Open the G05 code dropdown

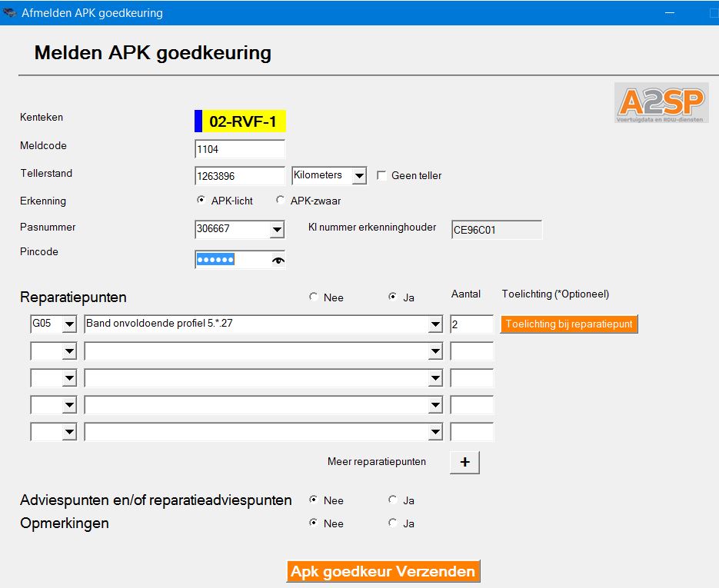69,324
